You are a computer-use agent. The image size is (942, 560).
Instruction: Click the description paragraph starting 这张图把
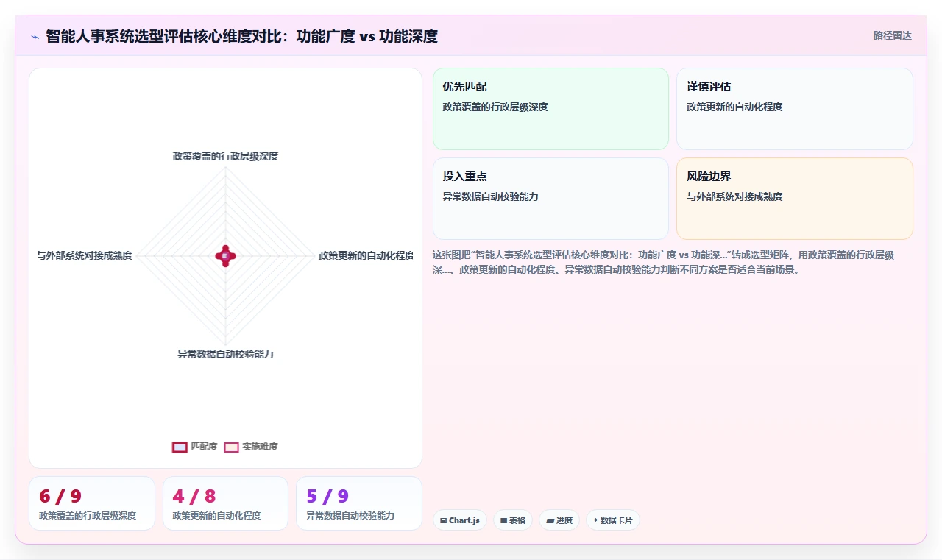[664, 262]
